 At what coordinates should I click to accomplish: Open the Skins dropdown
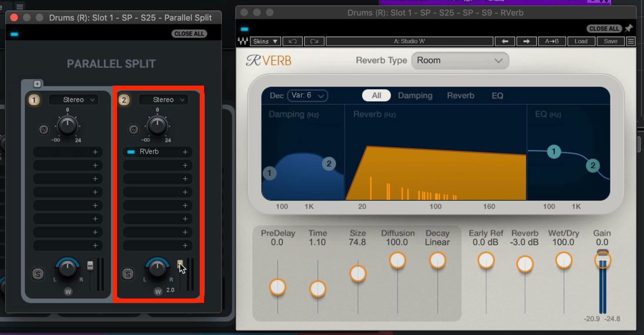click(x=265, y=41)
